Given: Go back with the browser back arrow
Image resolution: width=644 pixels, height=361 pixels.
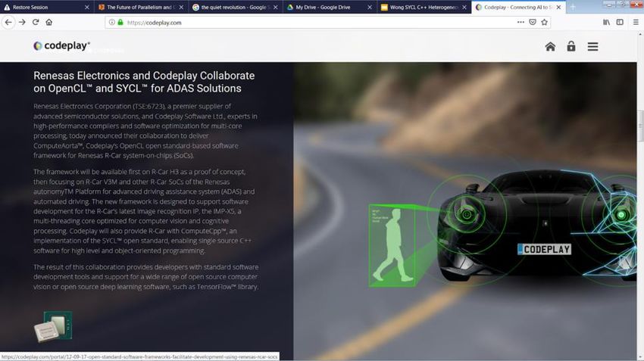Looking at the screenshot, I should tap(8, 22).
